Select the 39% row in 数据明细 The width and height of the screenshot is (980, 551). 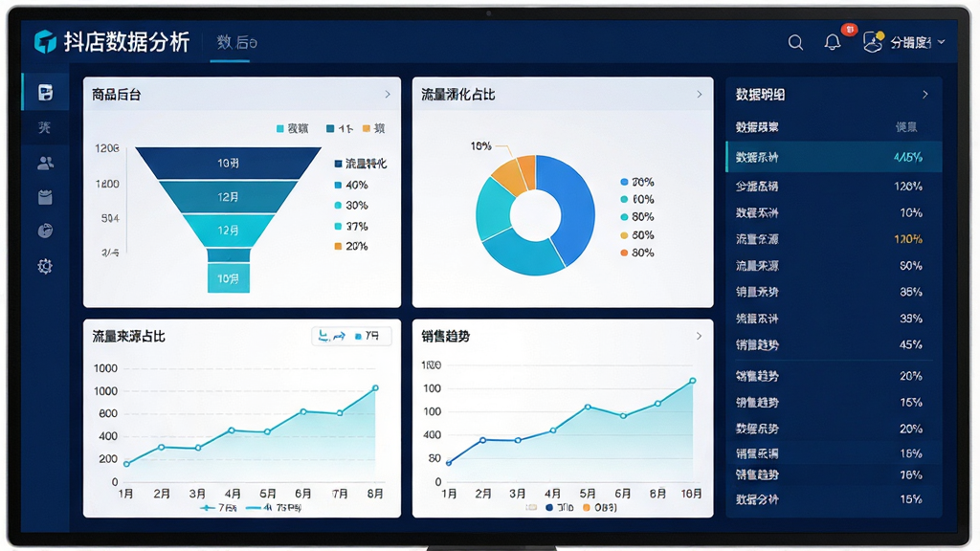click(x=834, y=319)
